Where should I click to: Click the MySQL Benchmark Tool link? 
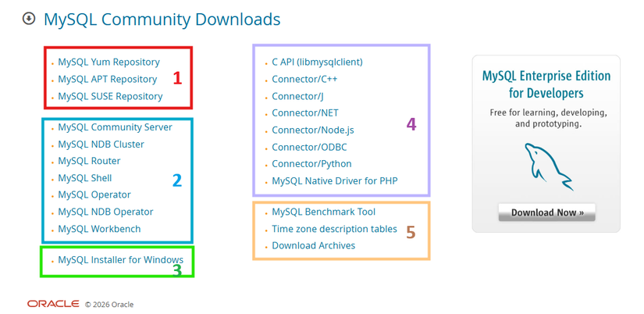point(324,212)
